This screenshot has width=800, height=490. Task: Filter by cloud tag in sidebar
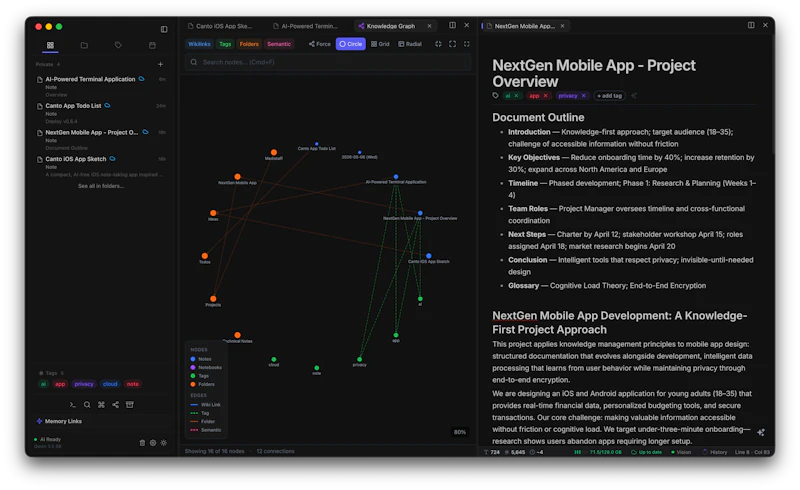coord(110,384)
